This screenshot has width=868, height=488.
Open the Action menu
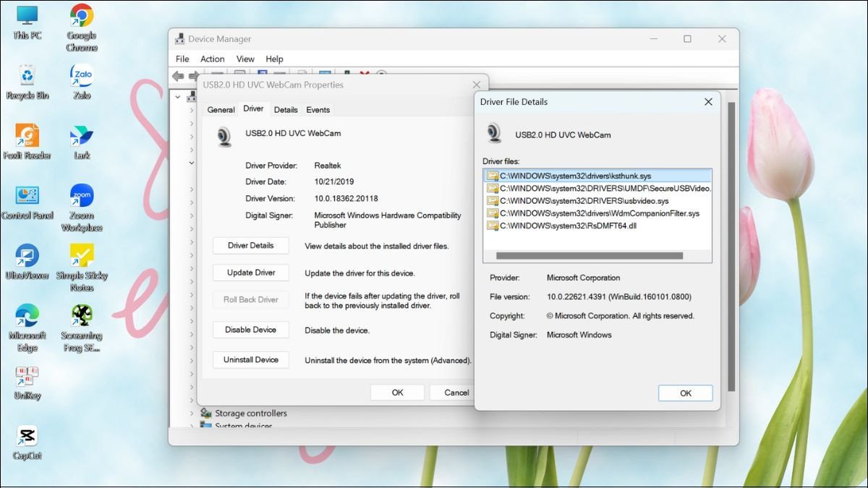tap(212, 59)
